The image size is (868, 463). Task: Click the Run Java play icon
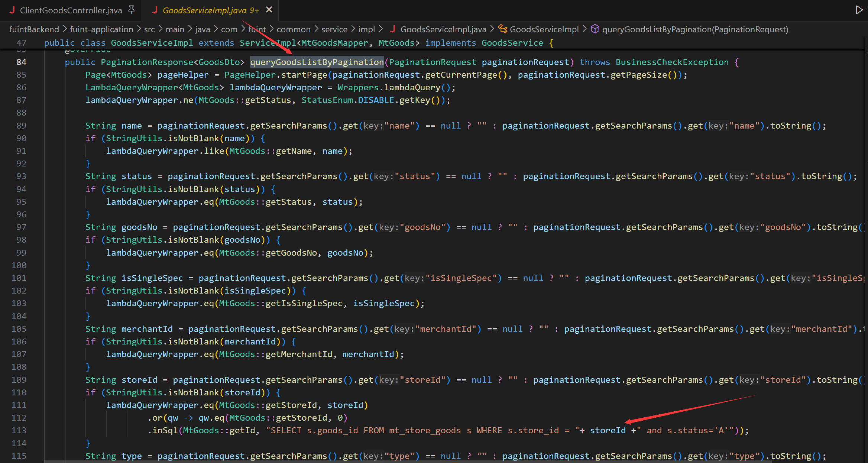click(859, 10)
